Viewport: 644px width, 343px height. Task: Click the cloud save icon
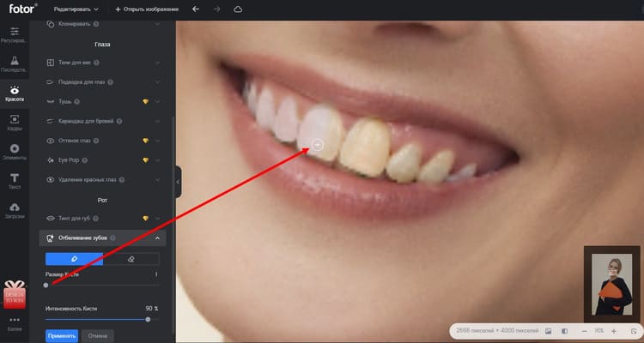coord(238,9)
